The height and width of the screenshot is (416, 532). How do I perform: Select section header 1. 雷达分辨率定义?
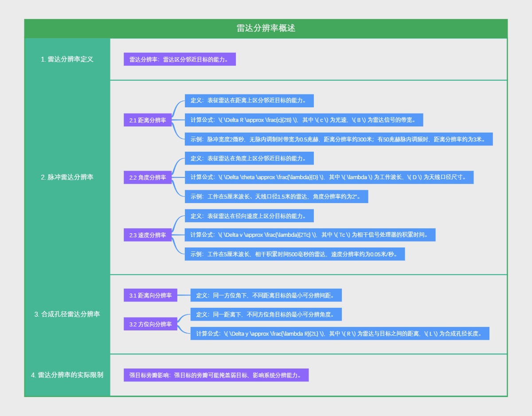click(67, 59)
